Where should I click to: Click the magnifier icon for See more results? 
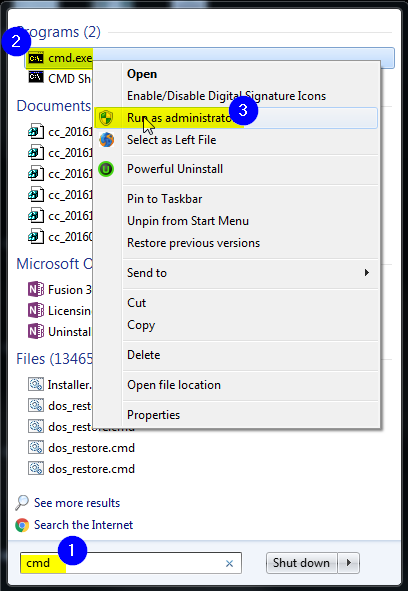(x=22, y=502)
